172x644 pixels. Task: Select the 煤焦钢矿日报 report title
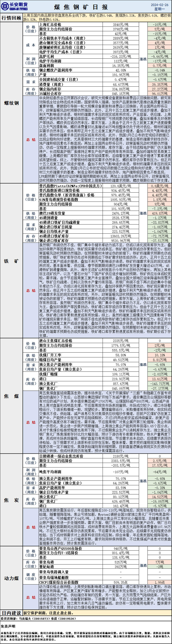(81, 7)
